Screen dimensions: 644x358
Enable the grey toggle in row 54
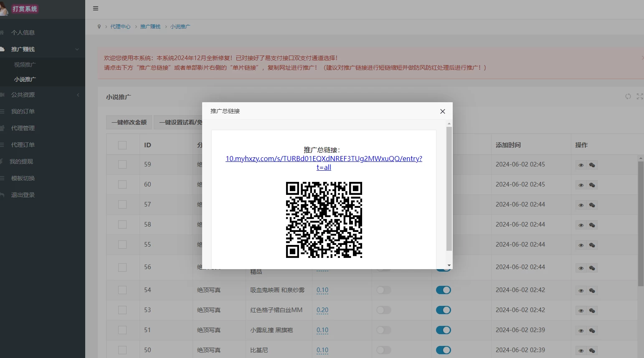click(x=383, y=290)
